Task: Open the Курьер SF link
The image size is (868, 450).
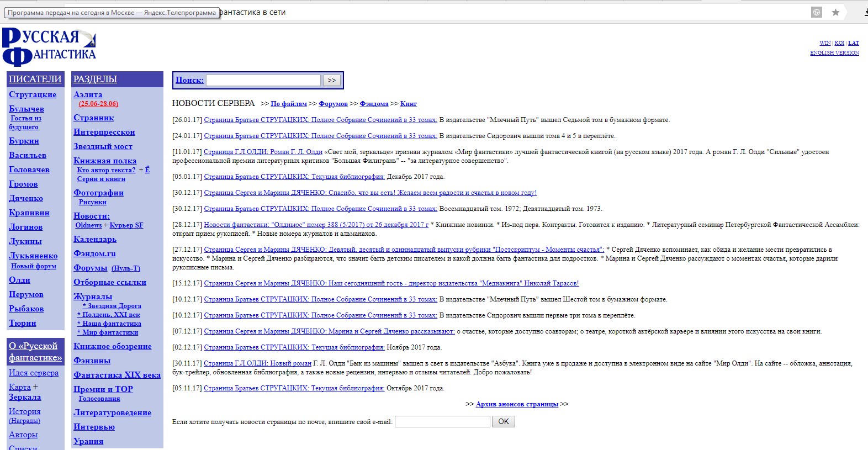Action: [126, 225]
